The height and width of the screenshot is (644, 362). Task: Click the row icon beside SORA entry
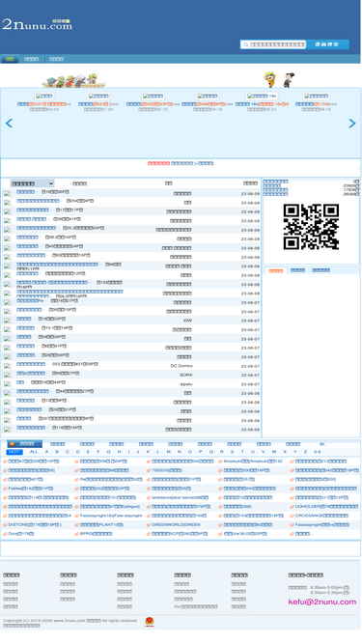pos(7,375)
